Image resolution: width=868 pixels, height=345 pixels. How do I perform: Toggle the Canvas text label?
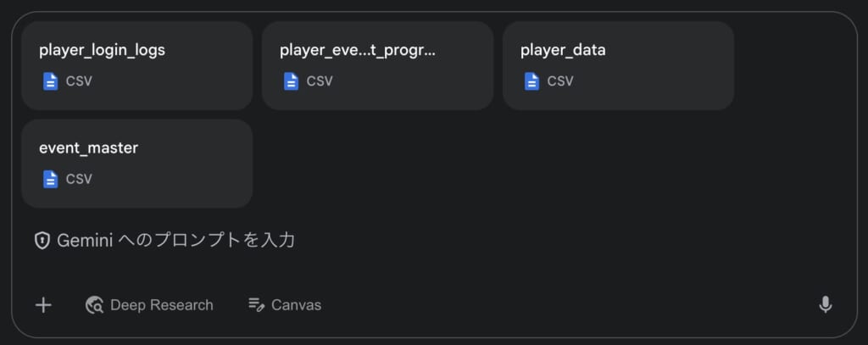click(296, 305)
